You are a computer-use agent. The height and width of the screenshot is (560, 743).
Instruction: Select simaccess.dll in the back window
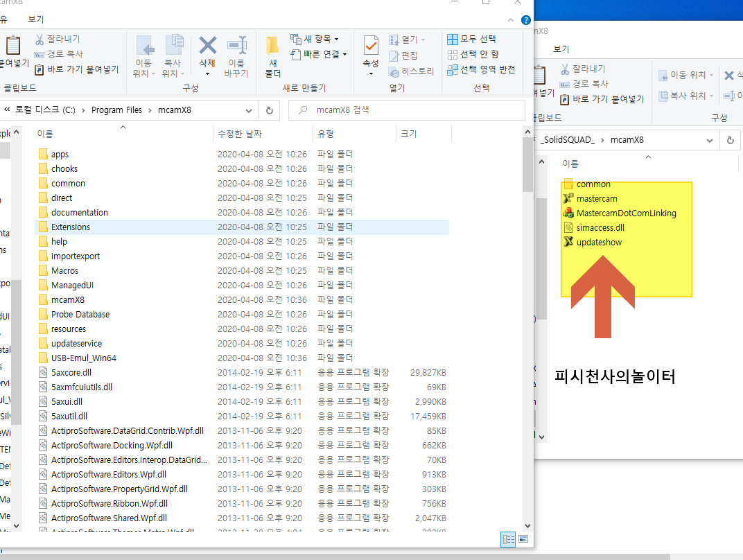[x=600, y=228]
